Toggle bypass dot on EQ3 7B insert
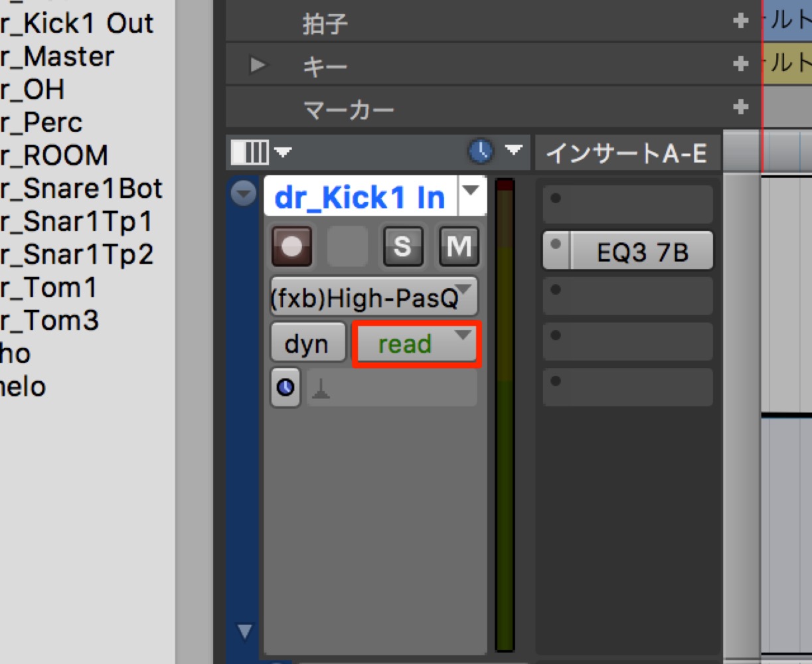This screenshot has width=812, height=664. pos(556,244)
